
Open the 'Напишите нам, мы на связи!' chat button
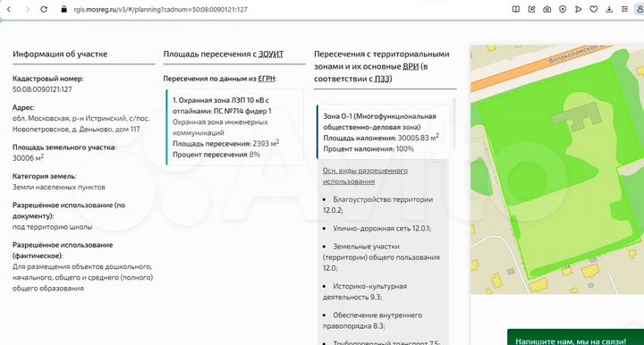(575, 337)
